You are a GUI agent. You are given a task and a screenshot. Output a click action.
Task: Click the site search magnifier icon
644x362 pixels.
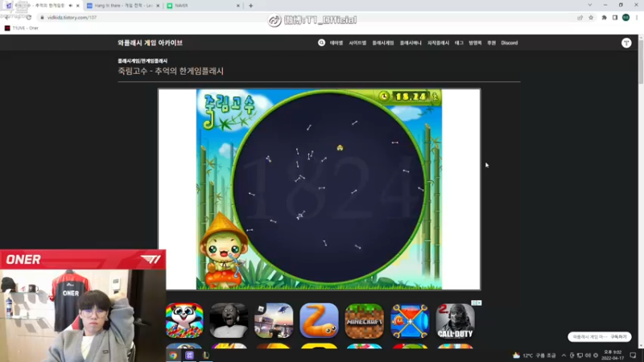tap(321, 43)
